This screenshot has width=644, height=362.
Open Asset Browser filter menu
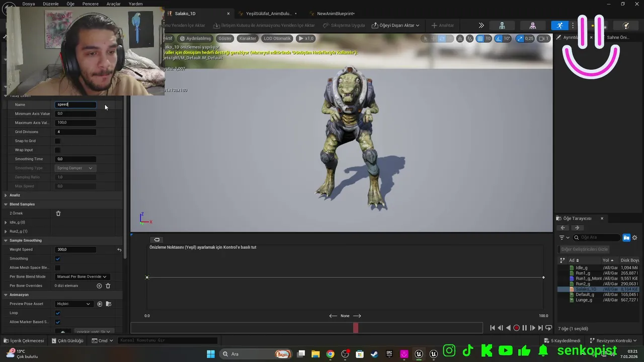(x=564, y=237)
